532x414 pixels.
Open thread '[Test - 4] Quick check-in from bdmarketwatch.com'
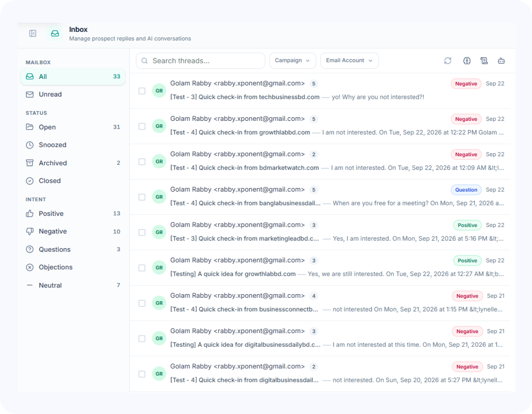245,168
